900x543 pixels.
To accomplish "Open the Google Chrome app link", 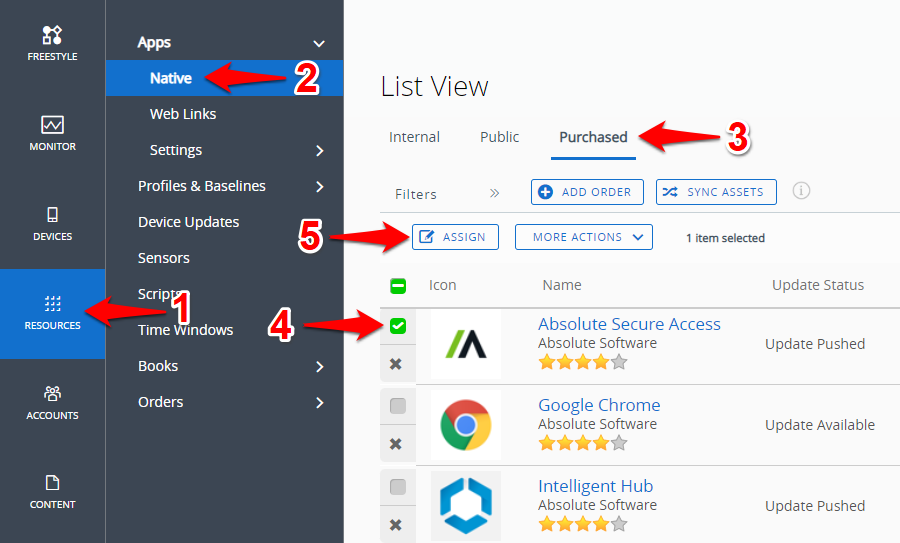I will (x=599, y=405).
